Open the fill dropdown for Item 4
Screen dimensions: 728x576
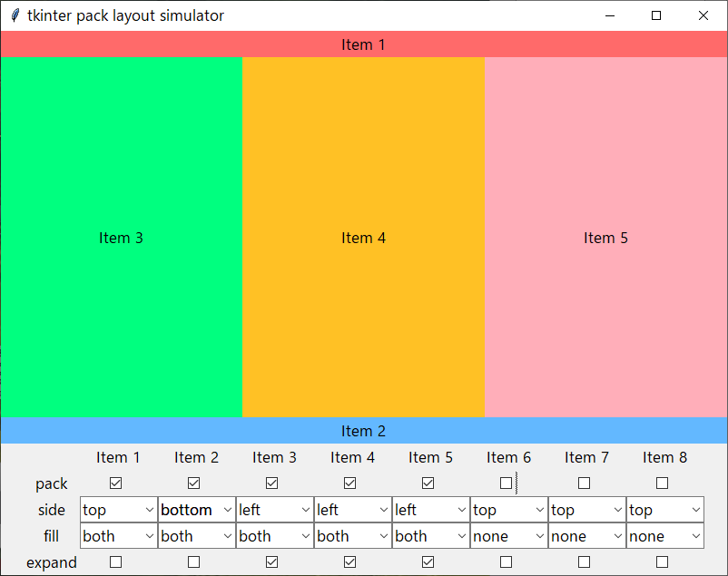pos(353,536)
